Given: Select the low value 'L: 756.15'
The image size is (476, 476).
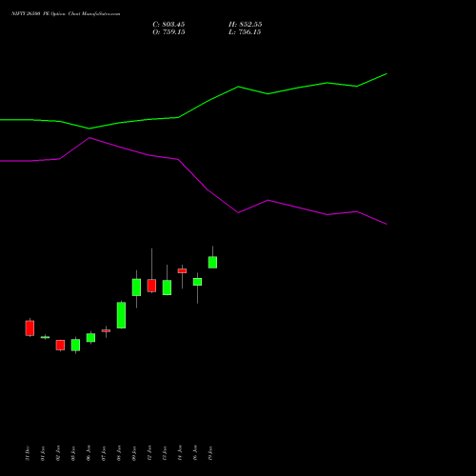Looking at the screenshot, I should pos(245,32).
